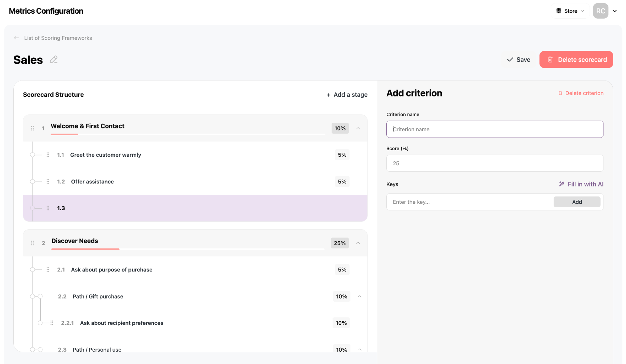Click the pencil edit icon beside Sales
Image resolution: width=626 pixels, height=364 pixels.
pos(54,60)
